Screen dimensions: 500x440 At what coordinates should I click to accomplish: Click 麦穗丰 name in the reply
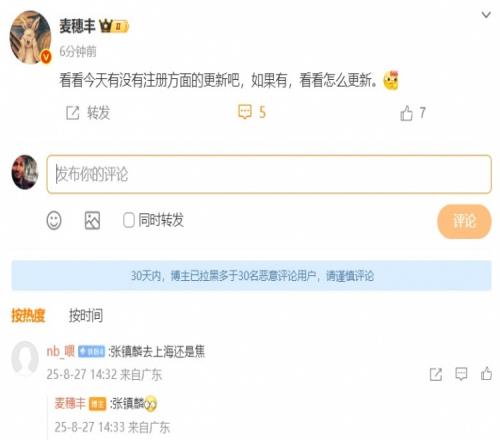click(x=70, y=403)
